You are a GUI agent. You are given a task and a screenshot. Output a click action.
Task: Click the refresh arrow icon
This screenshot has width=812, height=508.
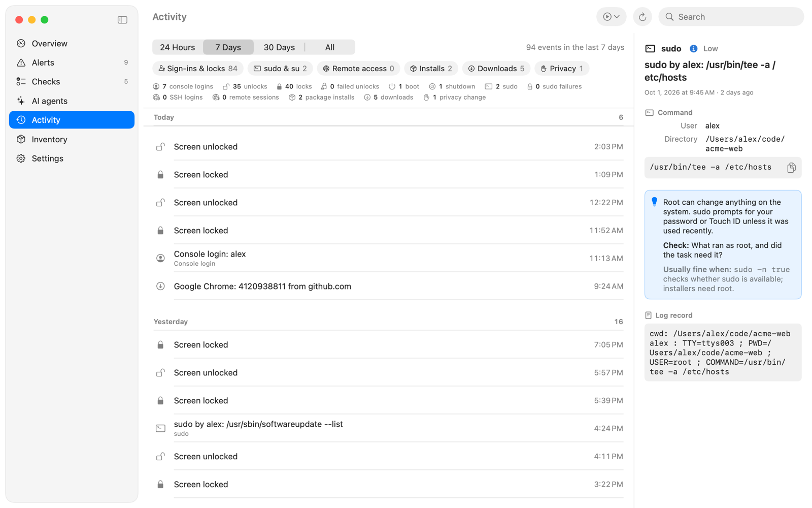click(x=642, y=17)
